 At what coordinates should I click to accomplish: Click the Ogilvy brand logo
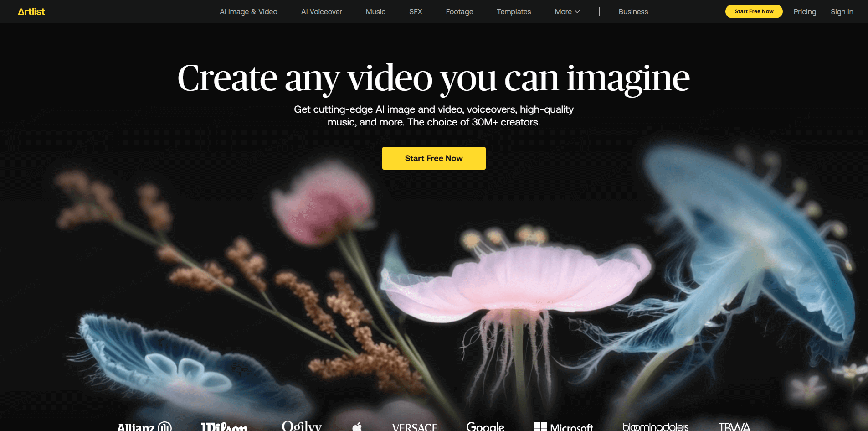tap(302, 426)
